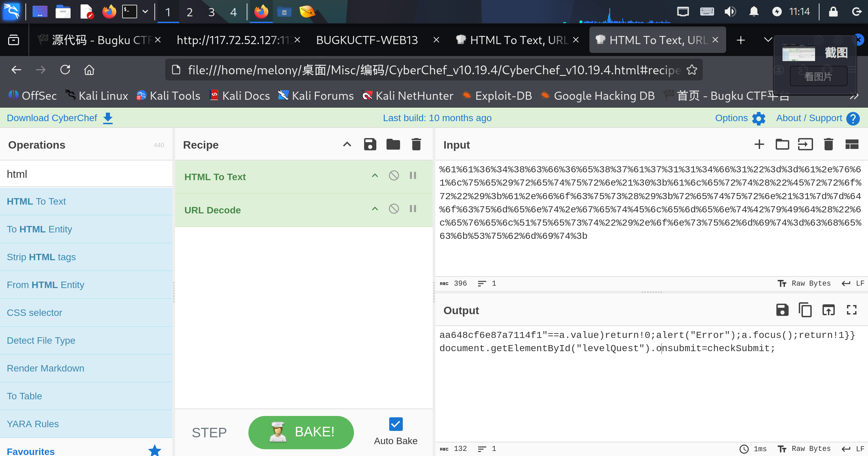Clear the recipe with the trash icon
The image size is (868, 456).
[416, 145]
